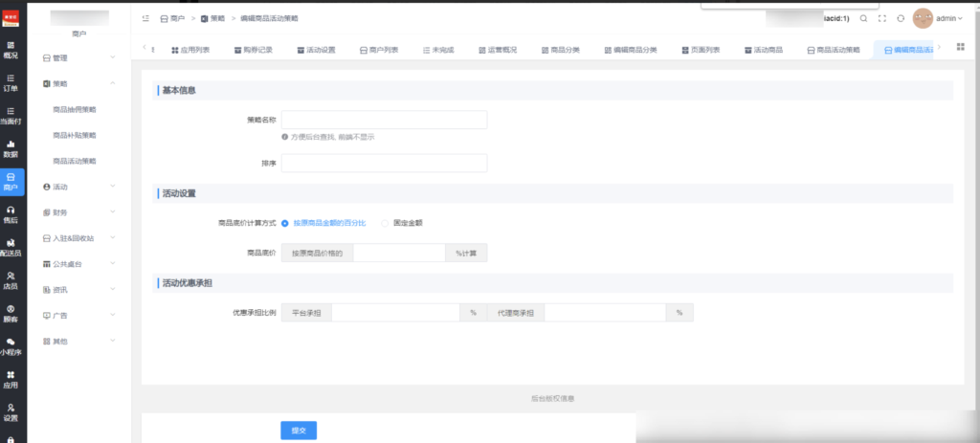980x443 pixels.
Task: Click the 商品底价 percentage input
Action: (x=399, y=253)
